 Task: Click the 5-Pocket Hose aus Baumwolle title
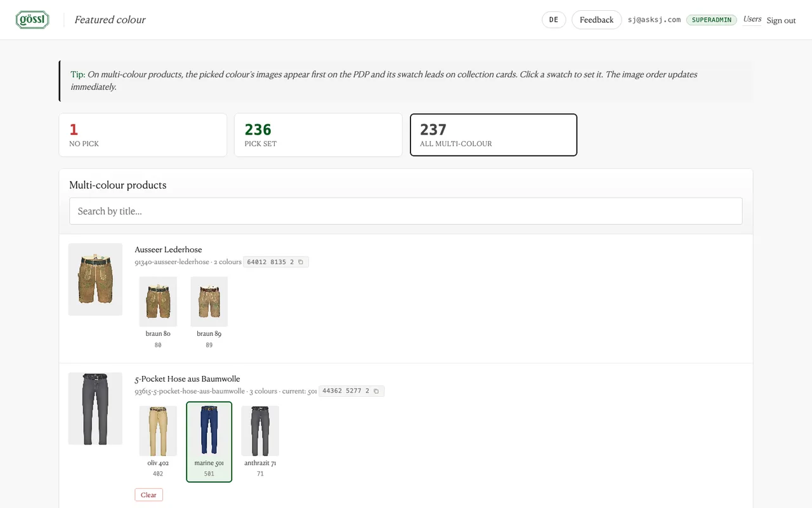click(x=187, y=379)
